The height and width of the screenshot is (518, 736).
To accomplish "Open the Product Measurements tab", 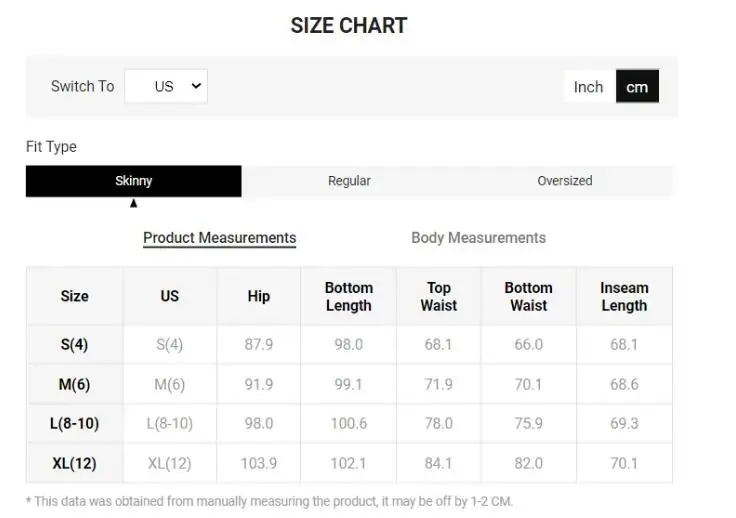I will (x=220, y=238).
